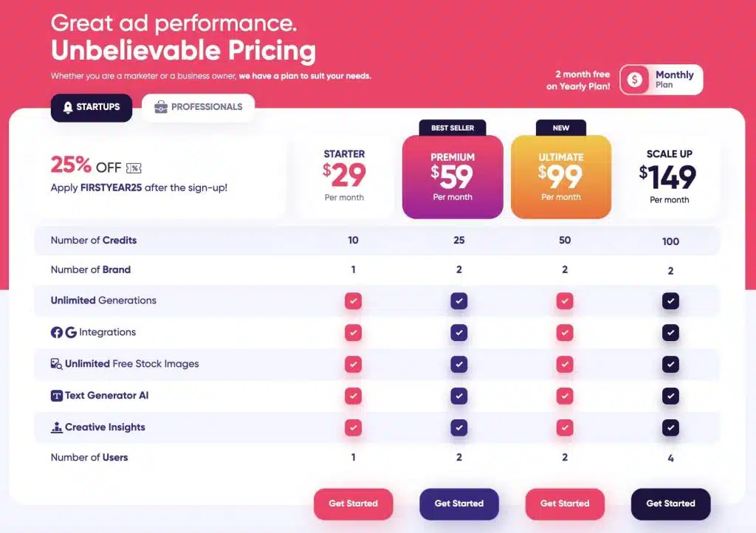Open the PROFESSIONALS tab
Viewport: 756px width, 533px height.
(x=197, y=106)
